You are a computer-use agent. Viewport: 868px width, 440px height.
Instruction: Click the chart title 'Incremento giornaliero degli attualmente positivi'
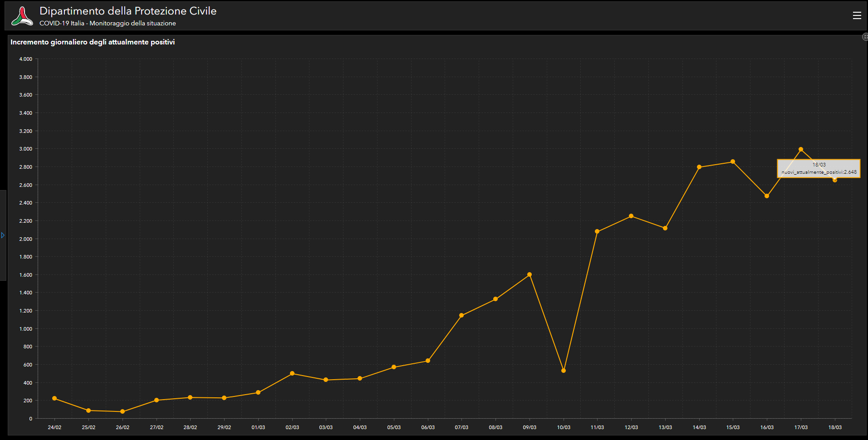[x=93, y=42]
